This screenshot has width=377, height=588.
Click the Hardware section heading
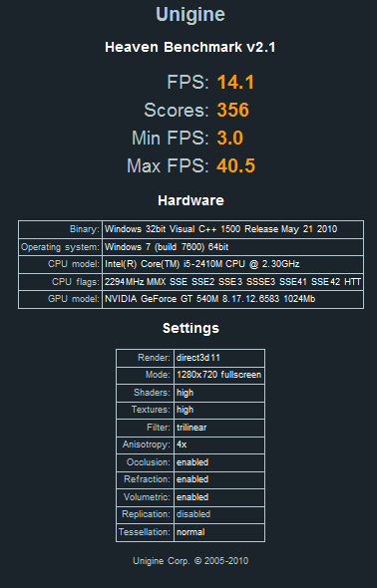190,200
